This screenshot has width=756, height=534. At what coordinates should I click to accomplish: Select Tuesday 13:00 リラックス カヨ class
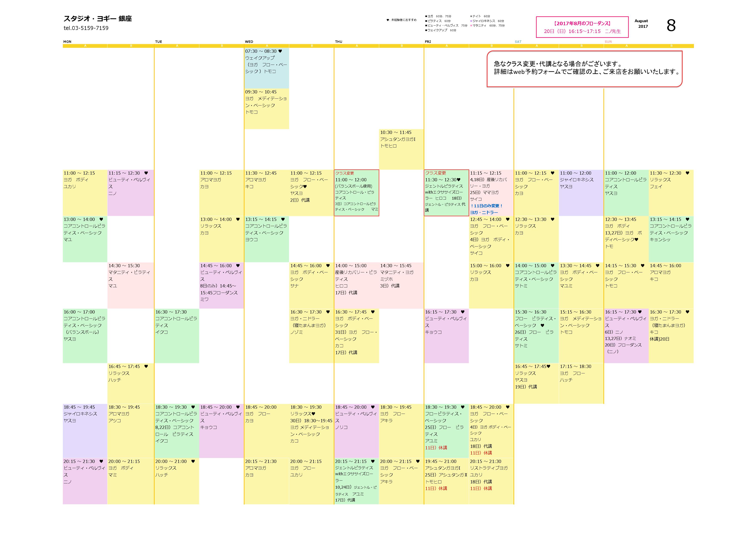(x=222, y=239)
